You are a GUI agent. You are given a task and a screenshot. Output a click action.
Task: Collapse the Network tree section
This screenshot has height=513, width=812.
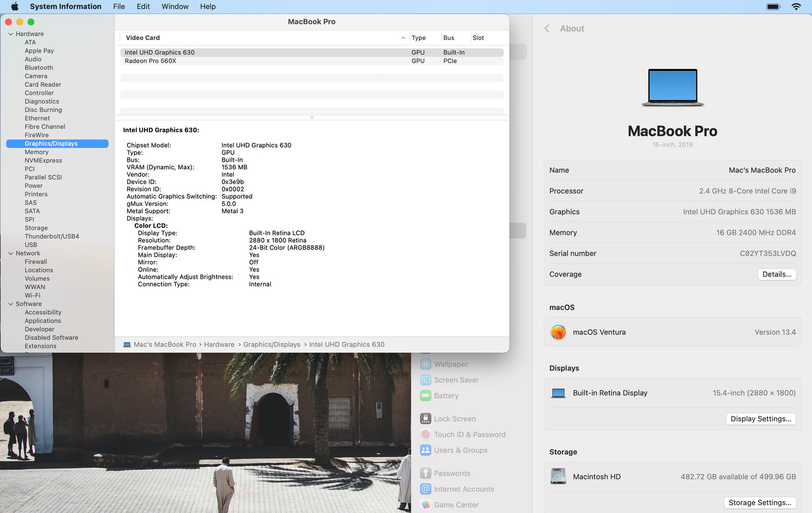[x=11, y=253]
